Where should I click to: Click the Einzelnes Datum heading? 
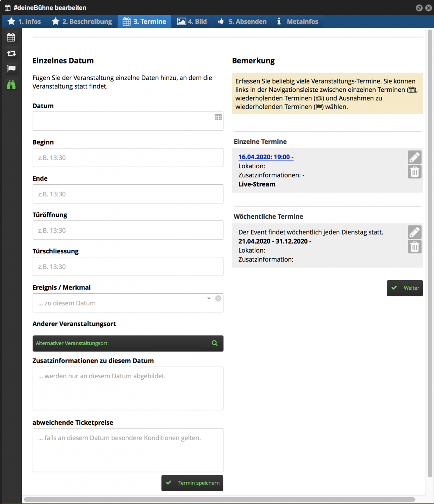pos(63,60)
